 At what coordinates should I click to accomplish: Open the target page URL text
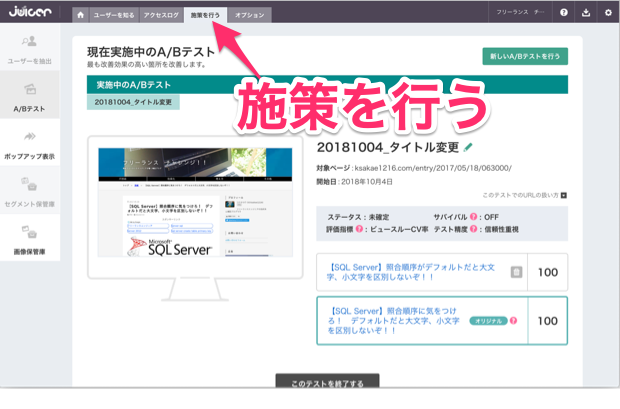click(433, 168)
